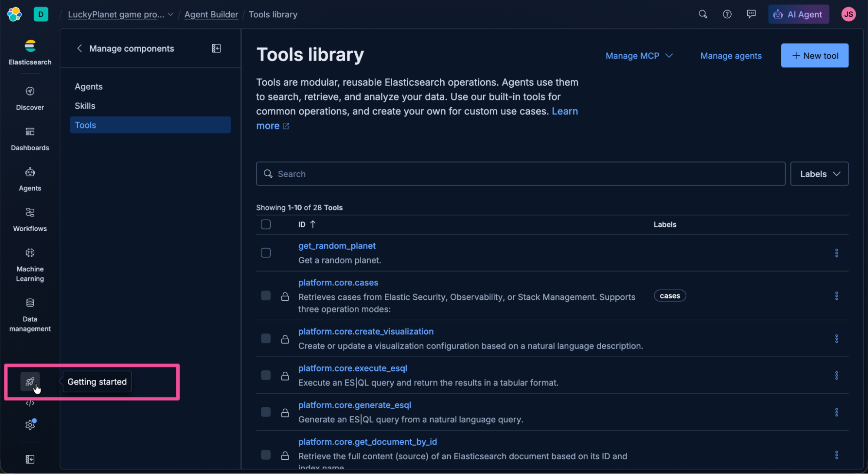
Task: Open Data management in the sidebar
Action: [x=30, y=315]
